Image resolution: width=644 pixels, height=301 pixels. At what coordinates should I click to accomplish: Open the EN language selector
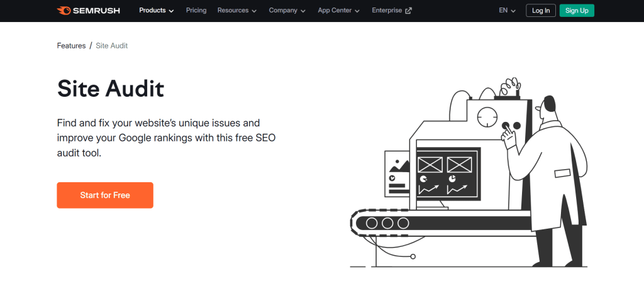(507, 11)
